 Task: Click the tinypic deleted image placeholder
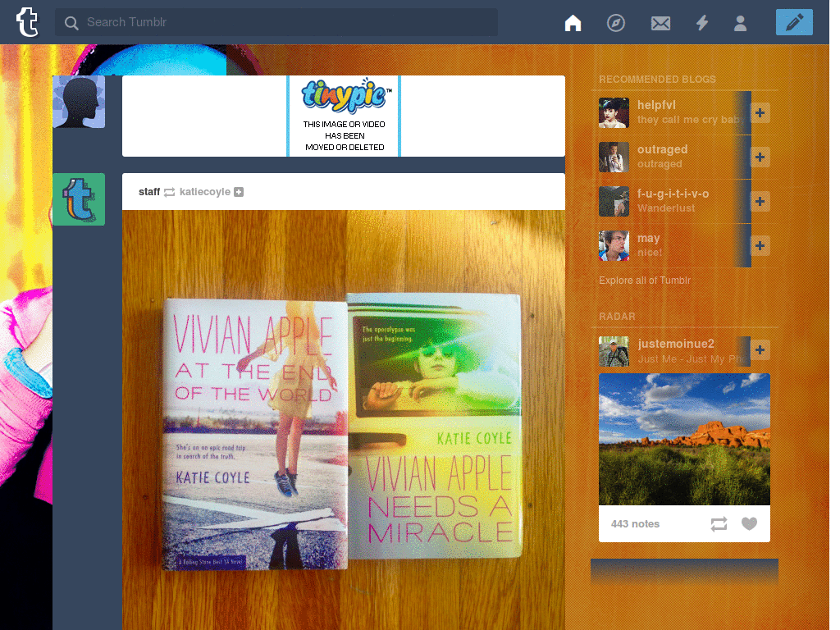pos(344,116)
